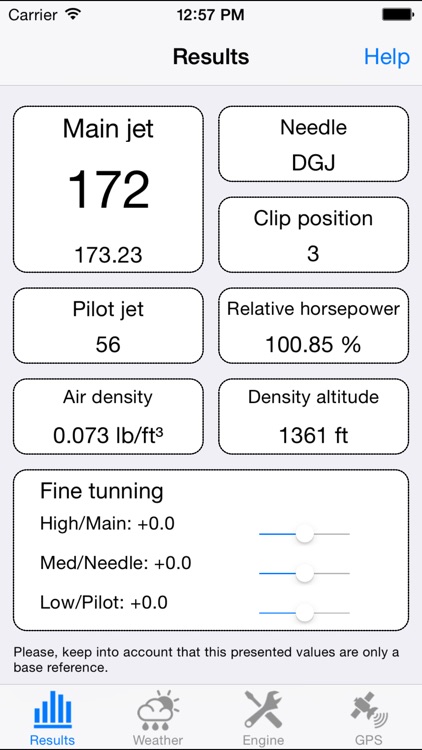The height and width of the screenshot is (750, 422).
Task: Tap the Help link
Action: tap(387, 57)
